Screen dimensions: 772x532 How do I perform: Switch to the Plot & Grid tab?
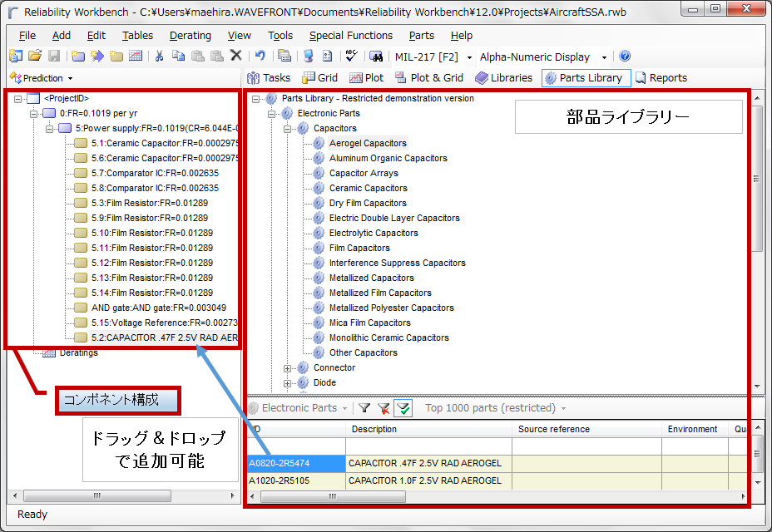tap(429, 78)
